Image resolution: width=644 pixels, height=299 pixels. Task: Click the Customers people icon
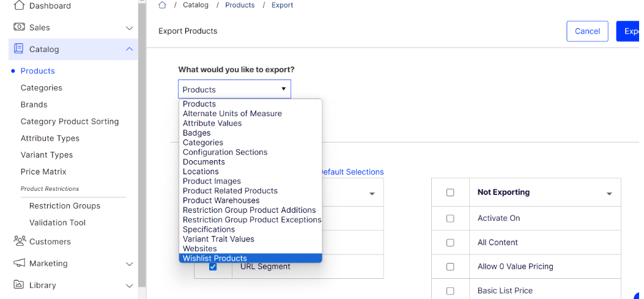20,241
